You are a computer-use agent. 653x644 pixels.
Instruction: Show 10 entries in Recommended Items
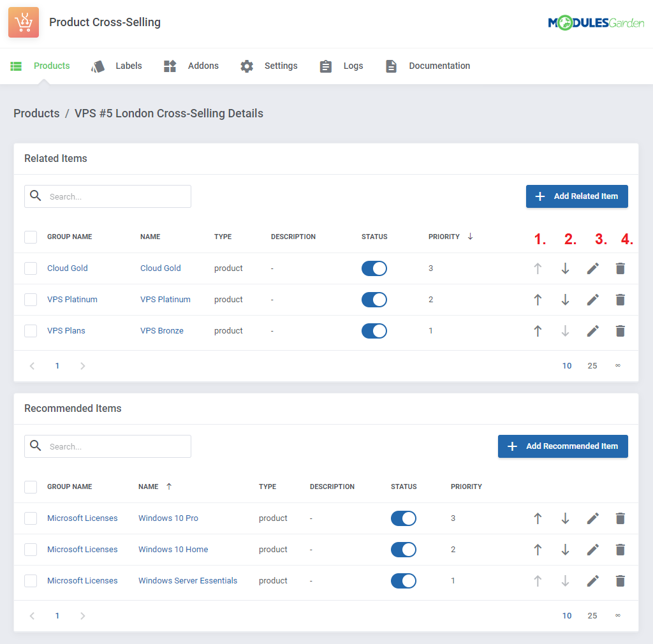point(567,615)
